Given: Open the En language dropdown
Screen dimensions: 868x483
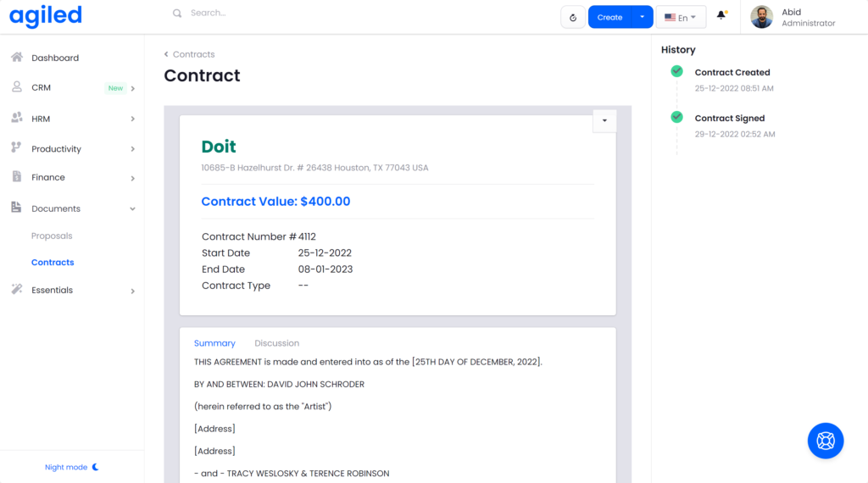Looking at the screenshot, I should pyautogui.click(x=681, y=17).
